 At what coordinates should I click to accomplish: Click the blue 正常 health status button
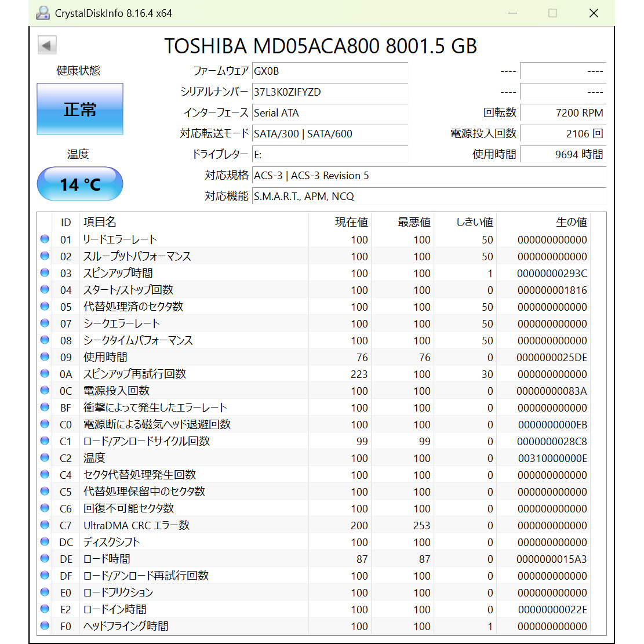coord(80,109)
